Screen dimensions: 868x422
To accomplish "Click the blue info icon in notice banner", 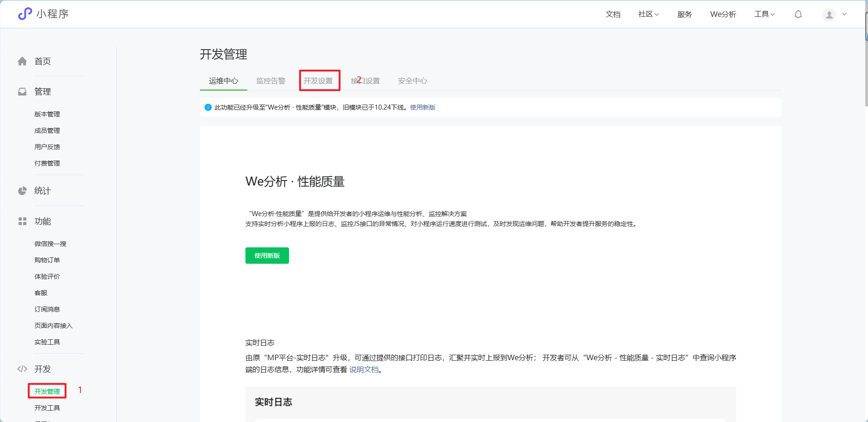I will 208,107.
